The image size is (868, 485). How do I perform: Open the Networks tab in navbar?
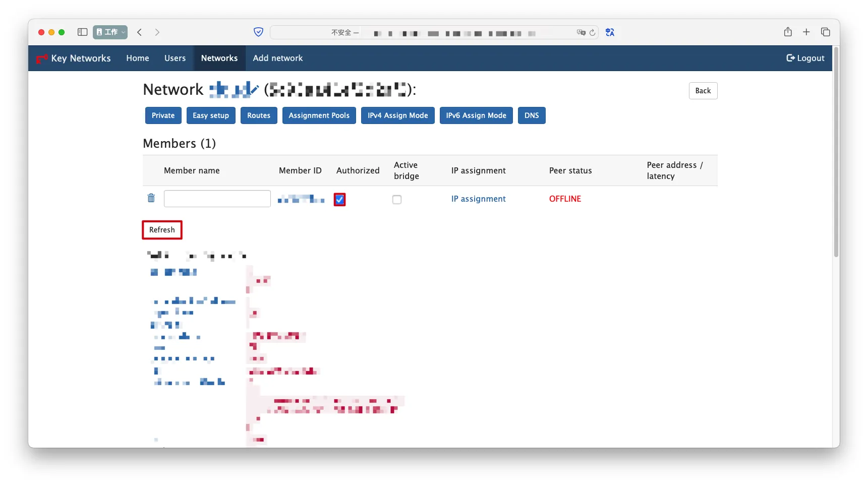219,58
